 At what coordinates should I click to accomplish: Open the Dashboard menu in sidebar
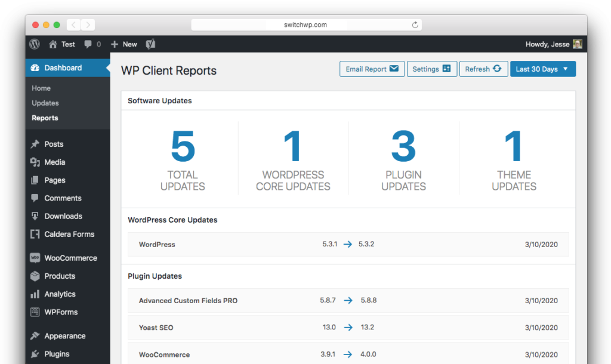[63, 68]
